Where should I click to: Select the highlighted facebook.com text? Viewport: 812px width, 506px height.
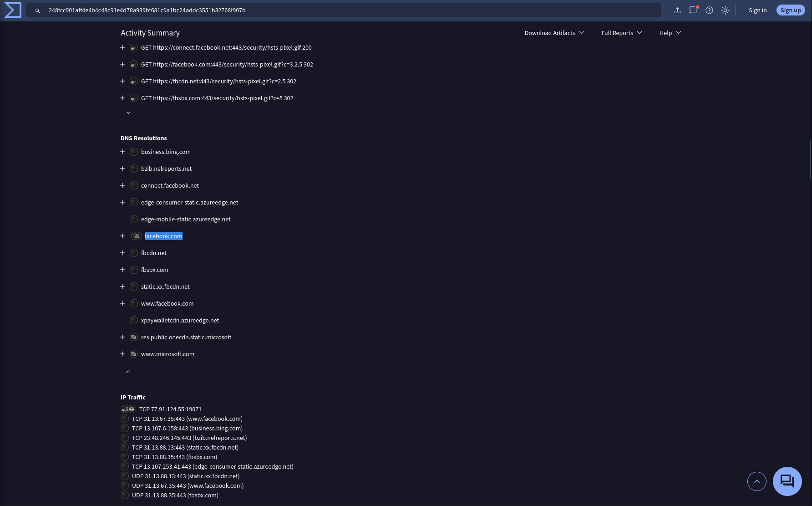[163, 236]
